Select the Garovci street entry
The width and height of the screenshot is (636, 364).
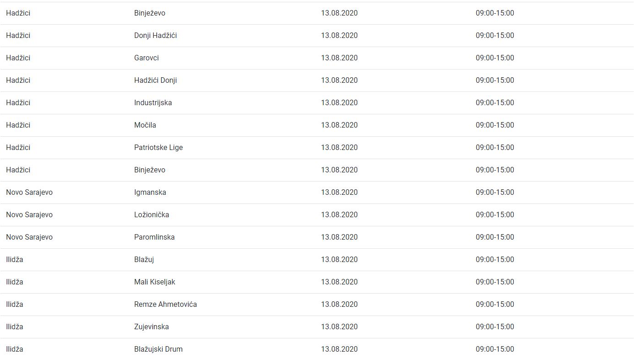pos(147,58)
